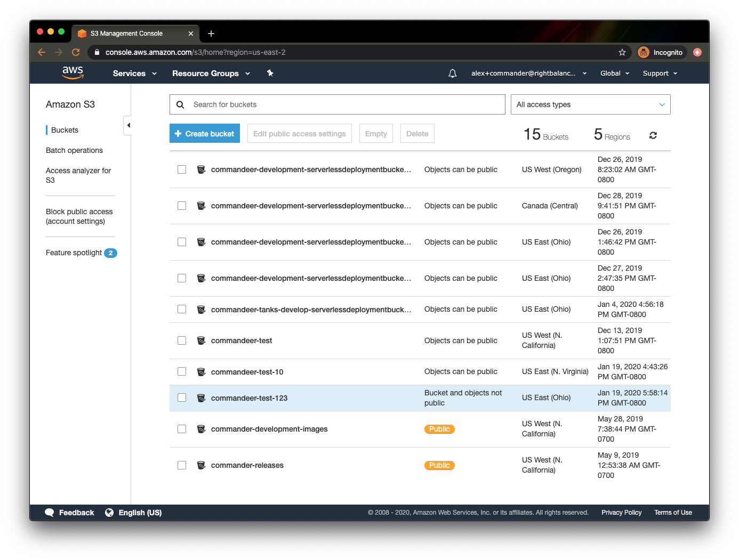
Task: Bookmark this page with the star icon
Action: click(x=622, y=52)
